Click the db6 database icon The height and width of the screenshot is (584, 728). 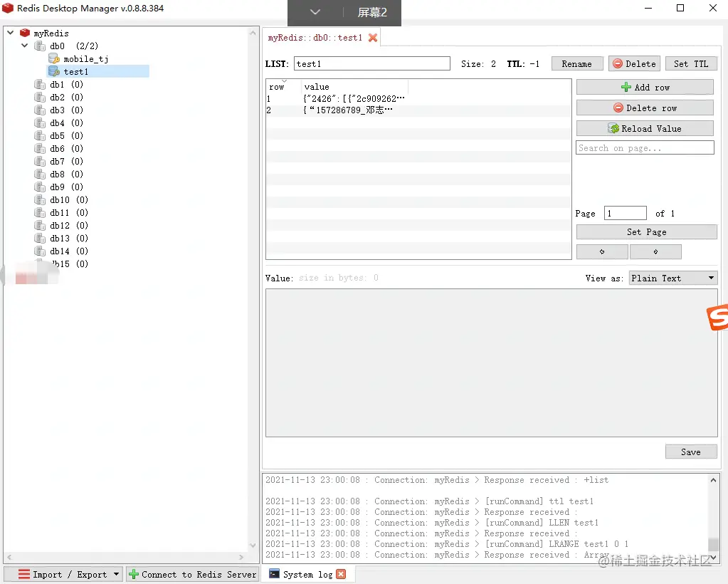(40, 148)
